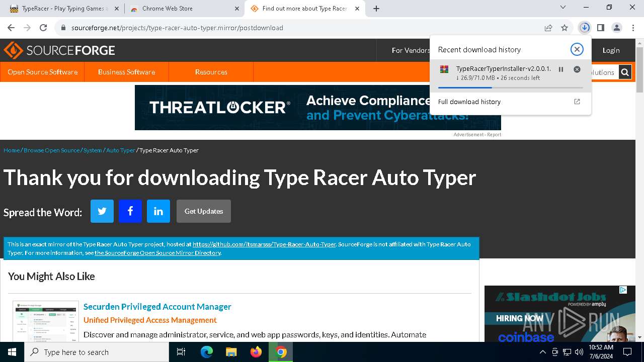Close the Chrome Web Store tab
The image size is (644, 362).
(237, 9)
